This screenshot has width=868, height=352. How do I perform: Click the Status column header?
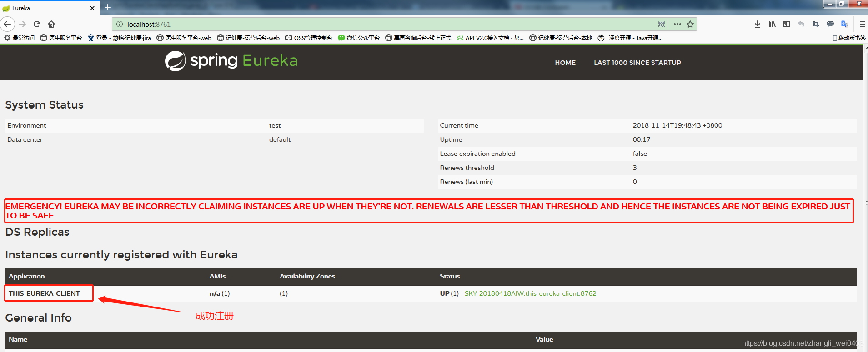click(450, 276)
